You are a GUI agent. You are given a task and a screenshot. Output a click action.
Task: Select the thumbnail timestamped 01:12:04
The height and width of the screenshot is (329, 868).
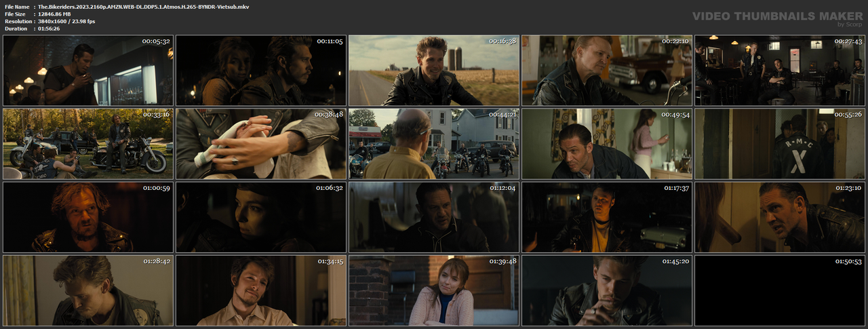tap(434, 217)
